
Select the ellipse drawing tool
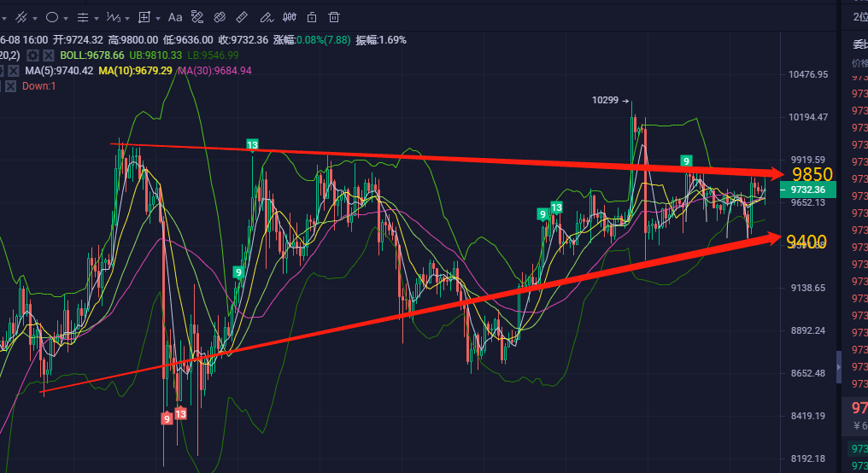click(x=52, y=17)
